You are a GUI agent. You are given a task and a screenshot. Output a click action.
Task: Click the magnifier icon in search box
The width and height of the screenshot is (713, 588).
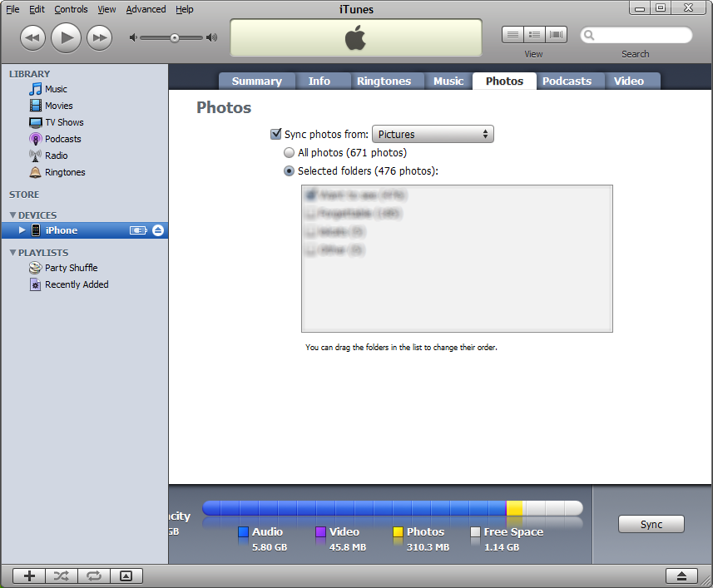(589, 35)
